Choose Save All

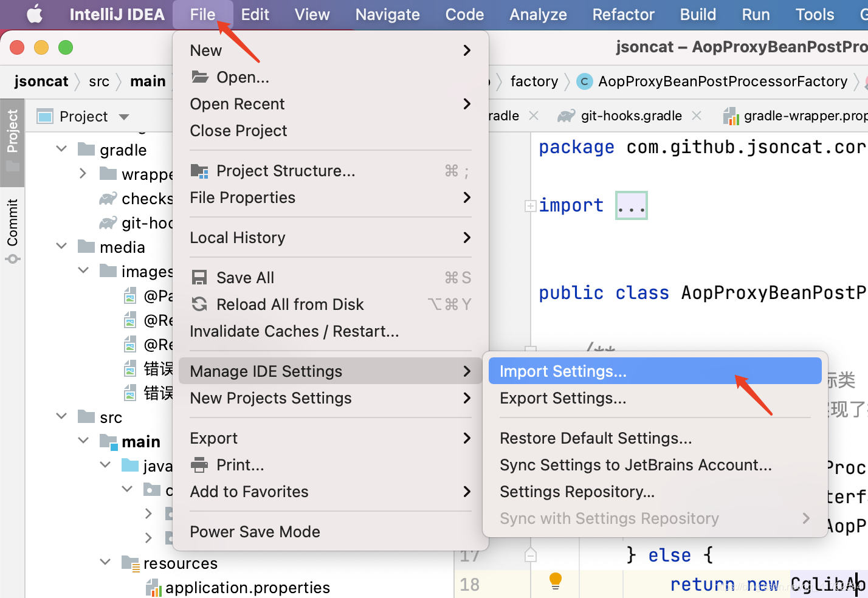pyautogui.click(x=331, y=278)
